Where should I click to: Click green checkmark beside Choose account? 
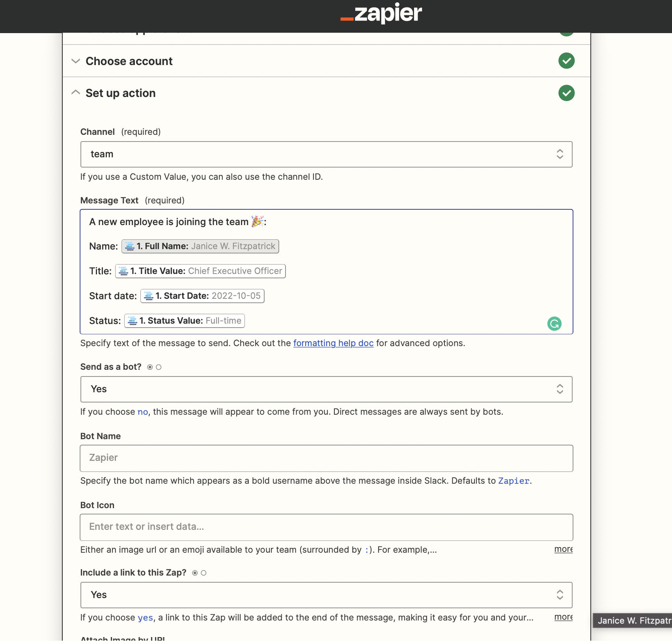pos(566,61)
